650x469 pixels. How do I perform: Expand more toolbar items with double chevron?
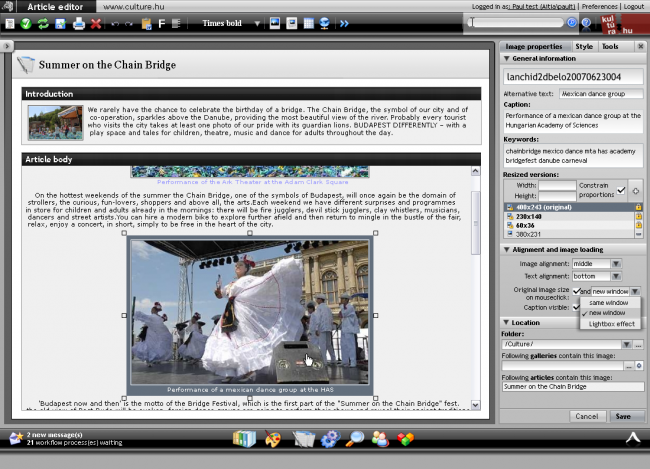(344, 24)
